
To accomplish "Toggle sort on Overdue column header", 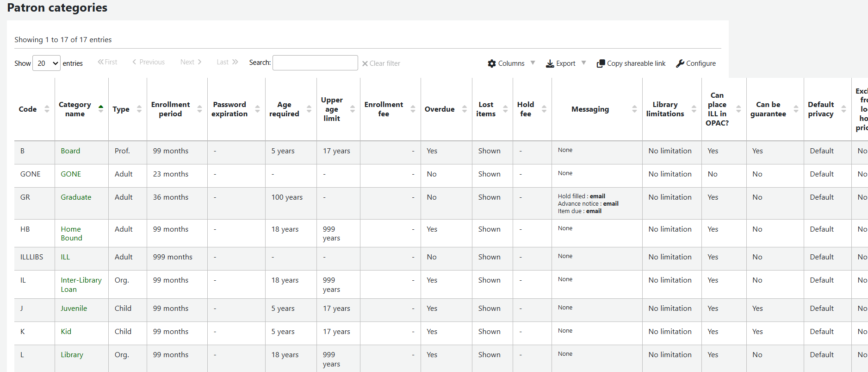I will [464, 109].
